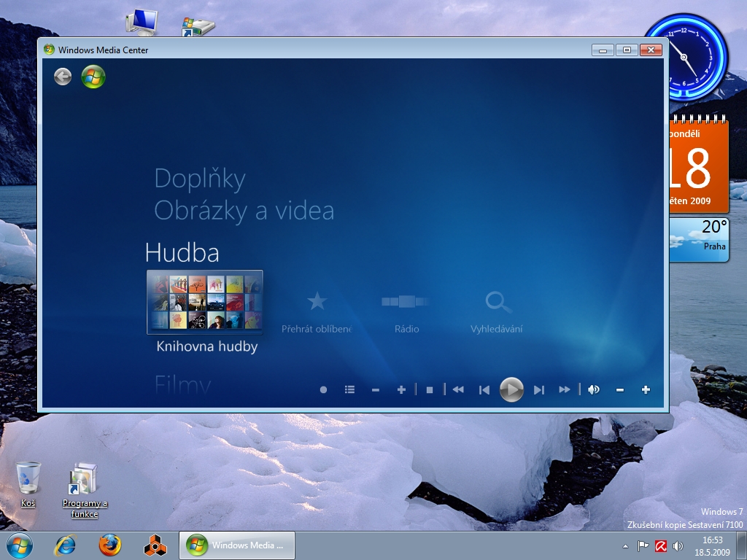Show hidden tray icons arrow
This screenshot has height=560, width=747.
pos(625,546)
